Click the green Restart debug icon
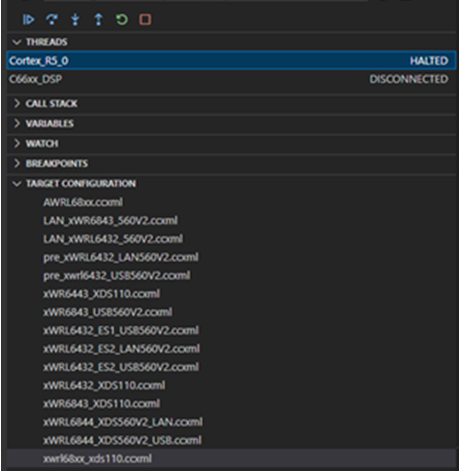This screenshot has height=471, width=459. 122,20
